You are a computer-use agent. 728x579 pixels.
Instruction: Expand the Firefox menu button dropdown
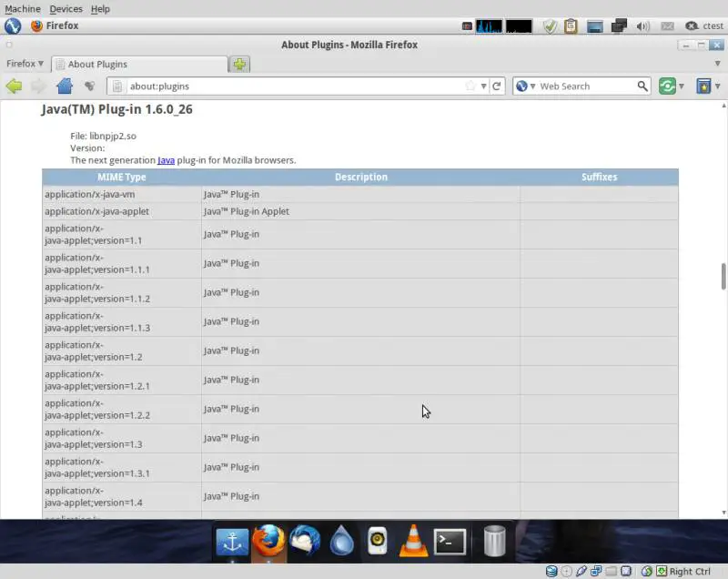coord(25,63)
